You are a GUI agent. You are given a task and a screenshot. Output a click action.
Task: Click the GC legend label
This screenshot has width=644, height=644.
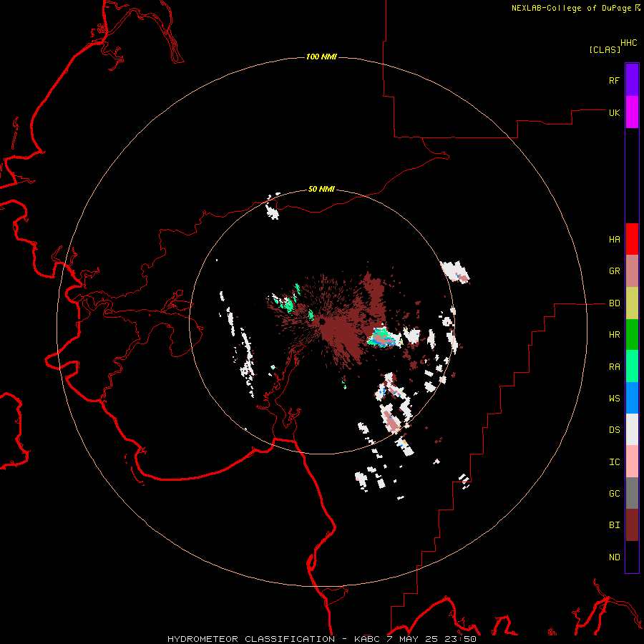[614, 494]
